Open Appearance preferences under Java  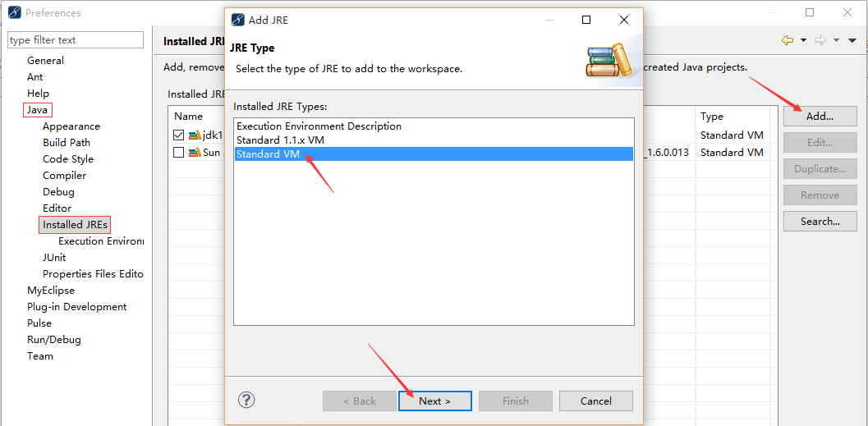(71, 126)
